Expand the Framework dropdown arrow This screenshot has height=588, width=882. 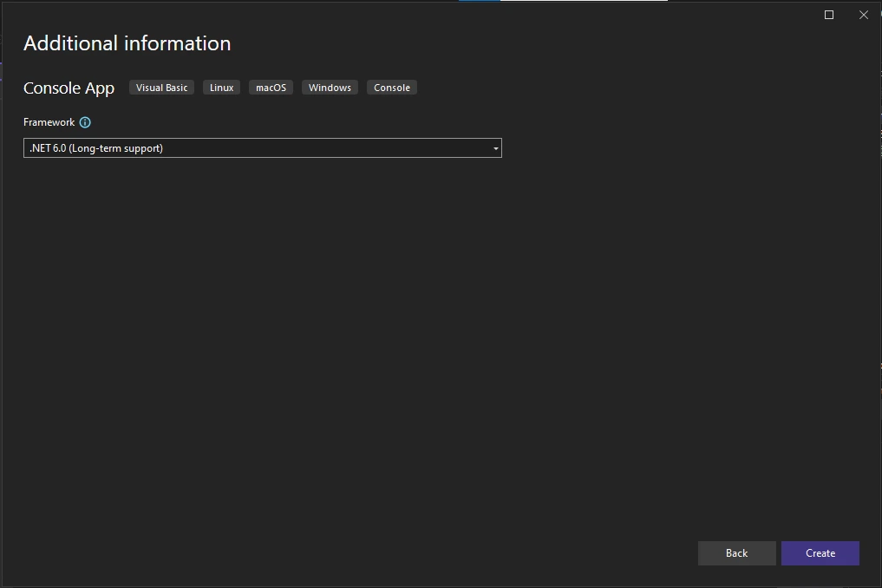[x=495, y=148]
